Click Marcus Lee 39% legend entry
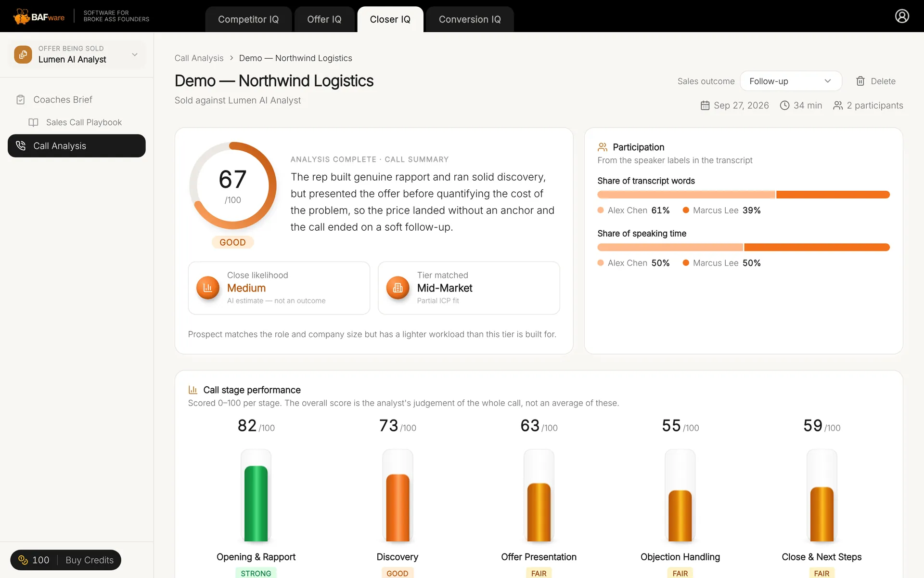924x578 pixels. [722, 210]
